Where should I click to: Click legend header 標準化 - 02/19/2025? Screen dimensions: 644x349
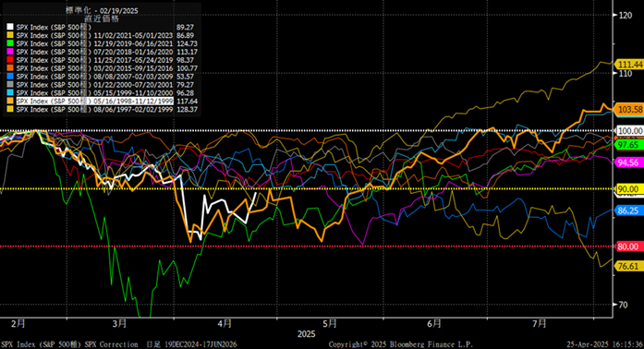(102, 11)
